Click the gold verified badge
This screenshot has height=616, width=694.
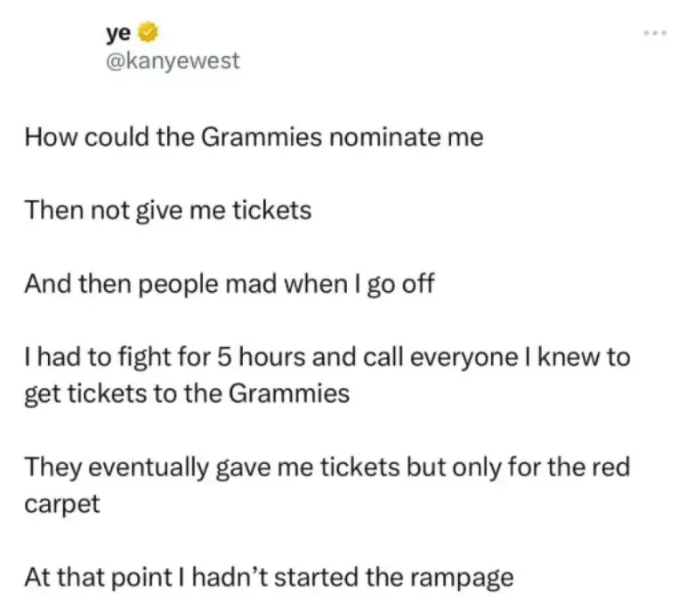point(149,33)
